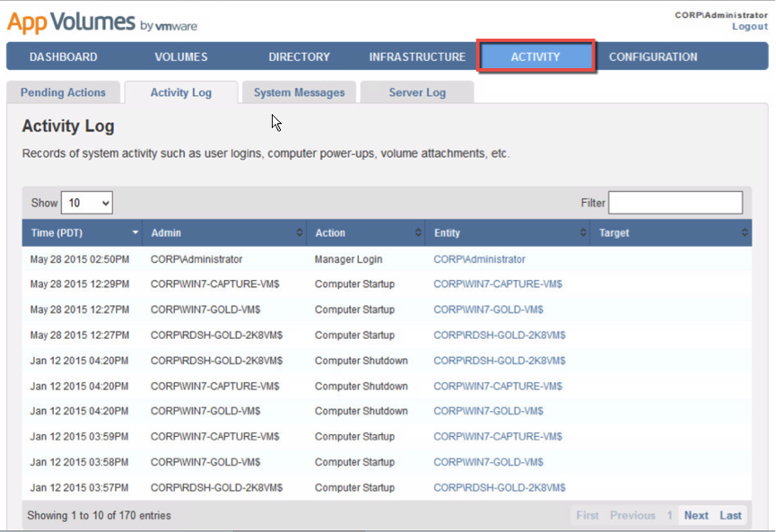The width and height of the screenshot is (776, 532).
Task: Open WIN7-CAPTURE-VM$ entity in 04:20PM shutdown row
Action: click(x=498, y=387)
